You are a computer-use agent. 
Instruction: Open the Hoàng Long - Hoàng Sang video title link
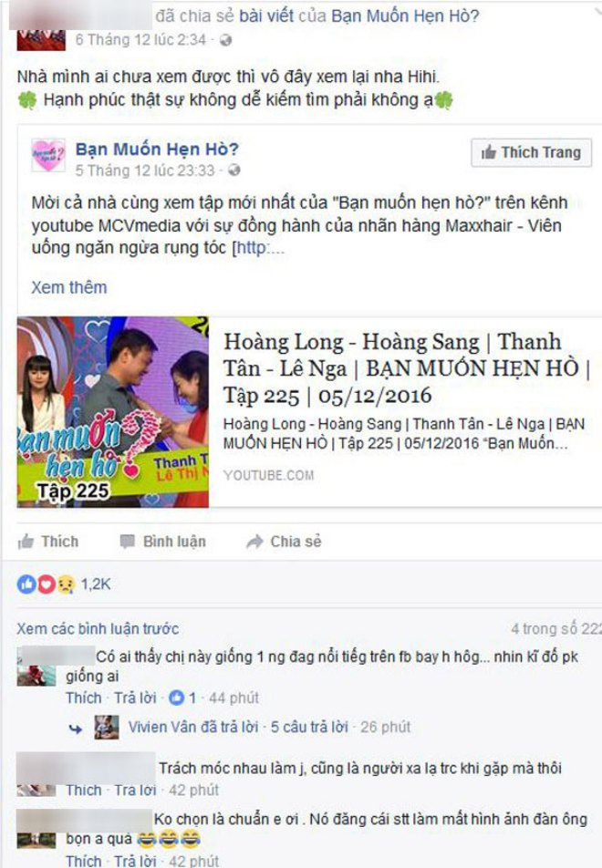[x=407, y=368]
